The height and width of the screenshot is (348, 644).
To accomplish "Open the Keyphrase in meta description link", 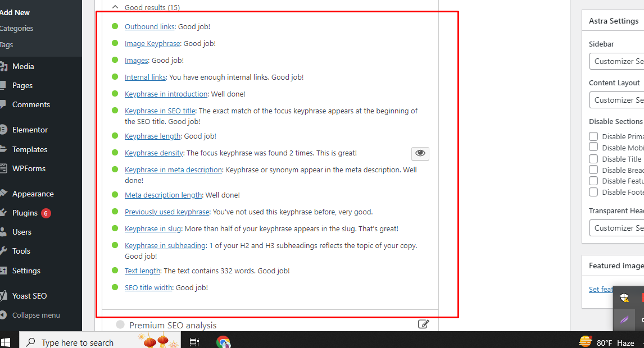I will point(173,170).
